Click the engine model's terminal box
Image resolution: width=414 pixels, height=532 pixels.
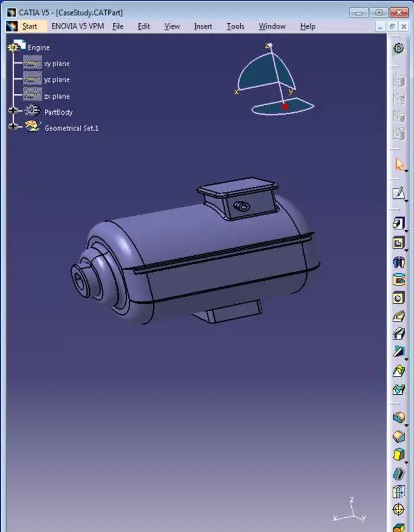[238, 199]
